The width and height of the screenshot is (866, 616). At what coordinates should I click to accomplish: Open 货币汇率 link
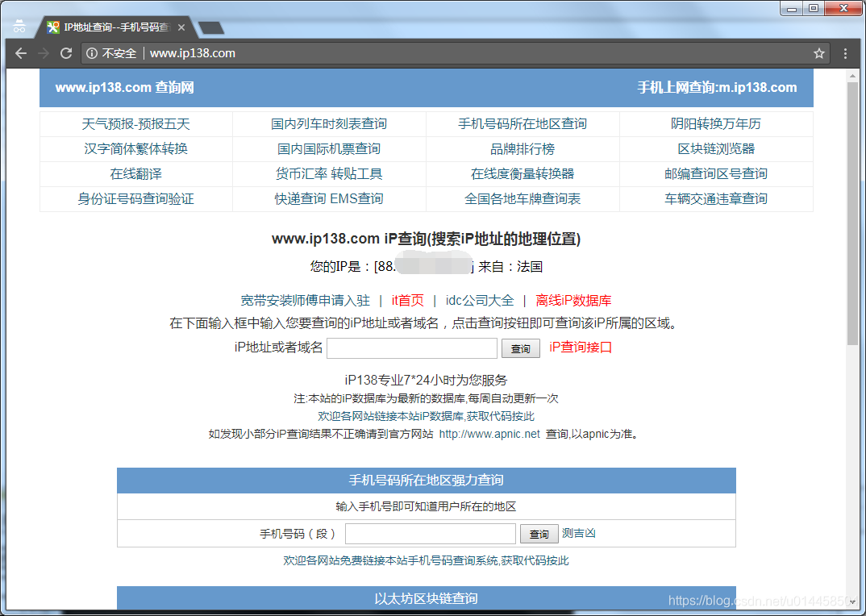[x=302, y=174]
